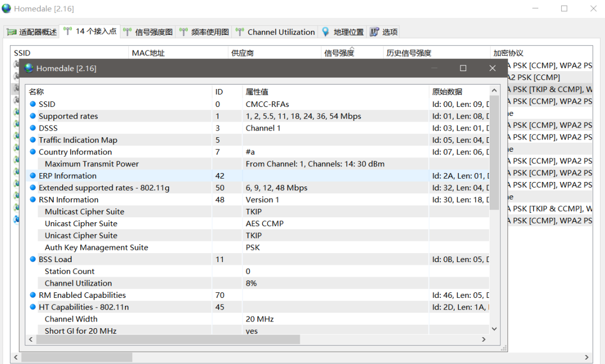Image resolution: width=605 pixels, height=364 pixels.
Task: Click the vertical scrollbar down arrow
Action: coord(494,329)
